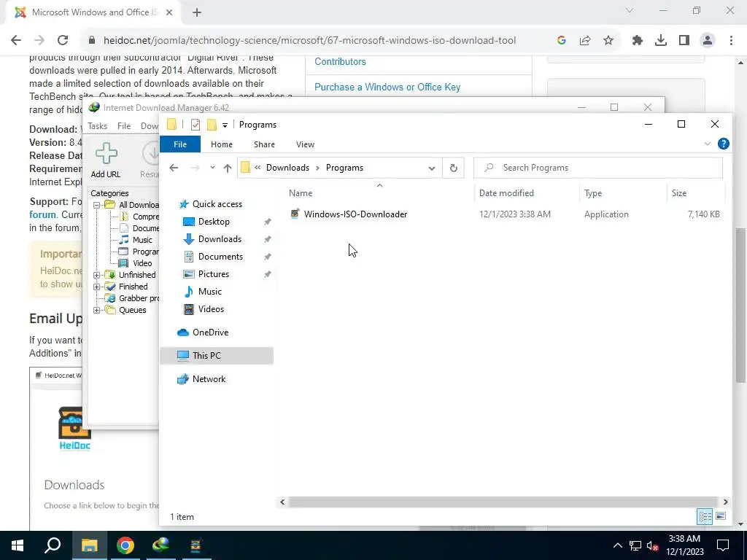Screen dimensions: 747x560
Task: Open Purchase a Windows or Office Key link
Action: (387, 87)
